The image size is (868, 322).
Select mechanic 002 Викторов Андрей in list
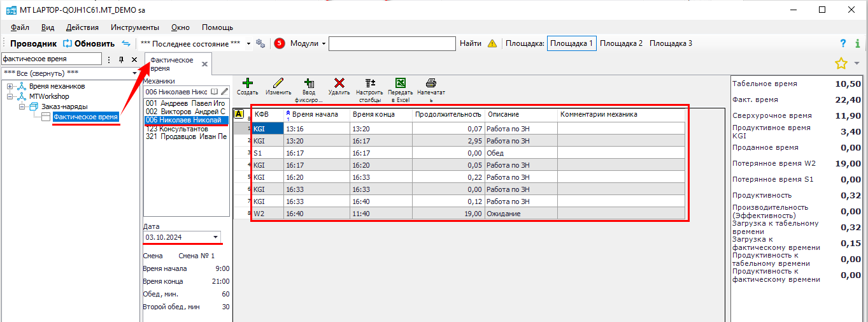point(185,112)
